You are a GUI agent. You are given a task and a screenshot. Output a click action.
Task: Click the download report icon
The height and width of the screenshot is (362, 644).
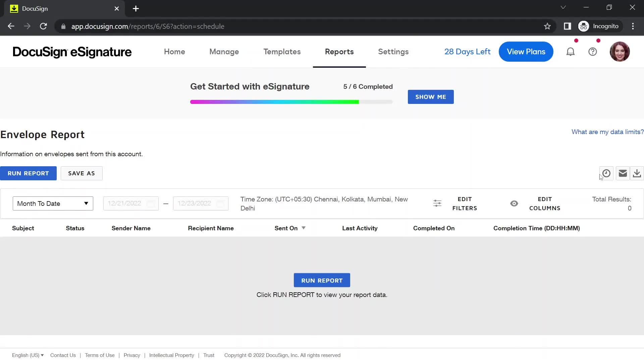637,173
